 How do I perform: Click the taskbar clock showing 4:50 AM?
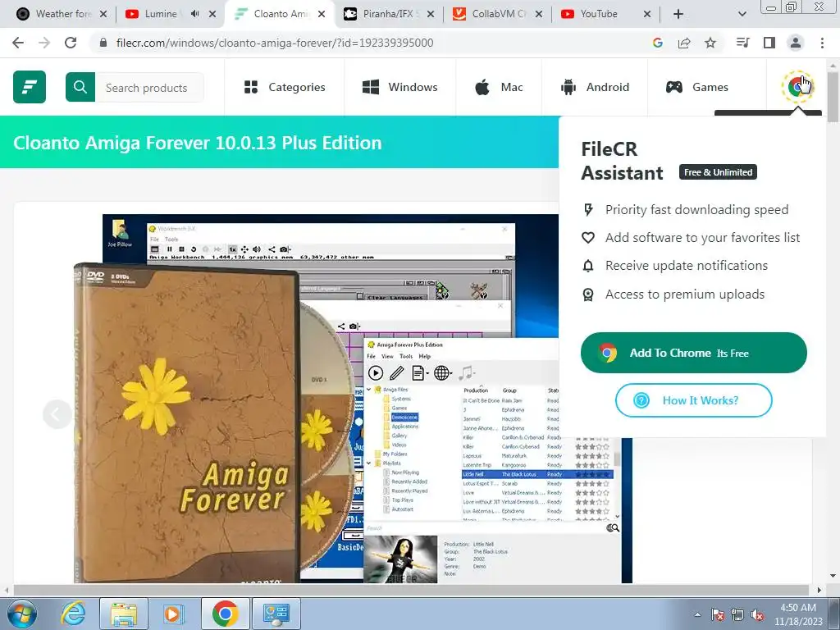click(x=798, y=614)
